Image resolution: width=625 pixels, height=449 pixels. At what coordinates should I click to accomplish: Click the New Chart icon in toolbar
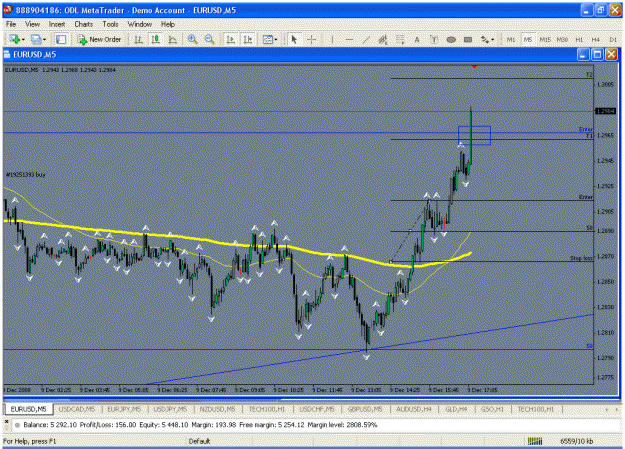click(14, 39)
